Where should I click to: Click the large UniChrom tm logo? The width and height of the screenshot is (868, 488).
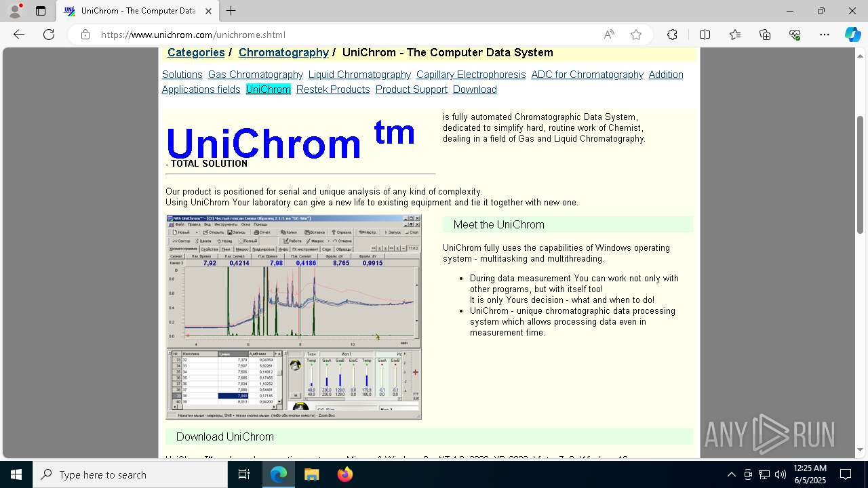click(x=290, y=140)
